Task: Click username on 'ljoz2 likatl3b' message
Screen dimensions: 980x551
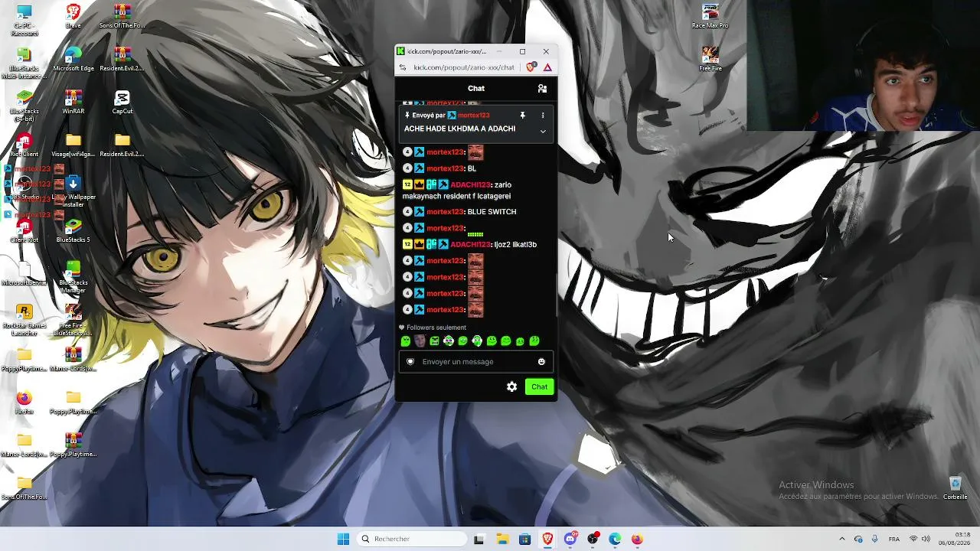Action: coord(470,244)
